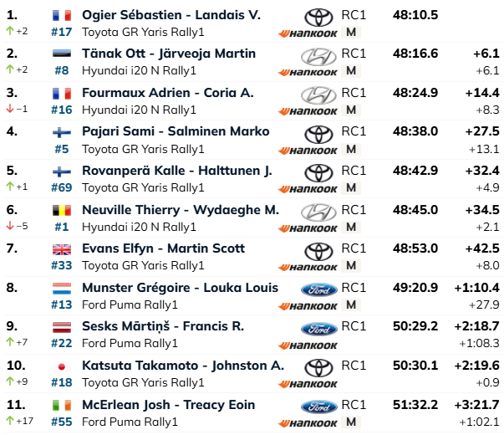
Task: Click the Hankook tyre logo under Neuville's entry
Action: [308, 228]
